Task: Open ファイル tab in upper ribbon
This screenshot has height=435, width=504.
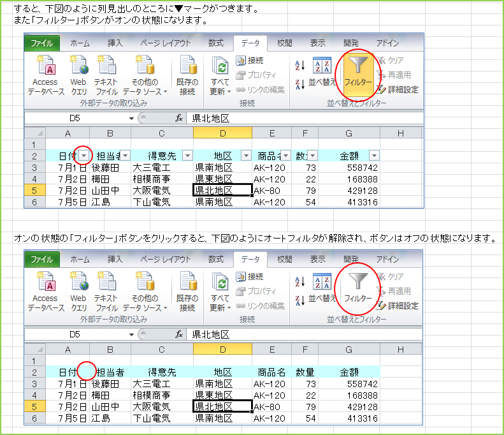Action: pyautogui.click(x=42, y=43)
